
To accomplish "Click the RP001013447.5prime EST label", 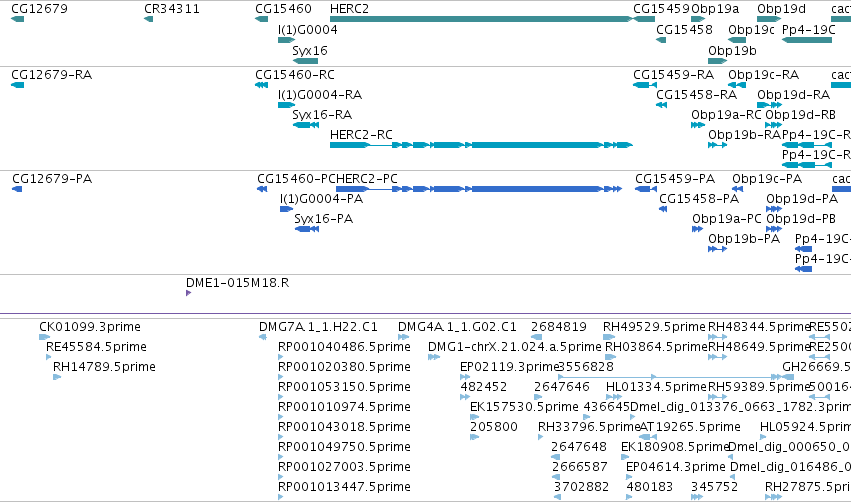I will click(x=344, y=487).
